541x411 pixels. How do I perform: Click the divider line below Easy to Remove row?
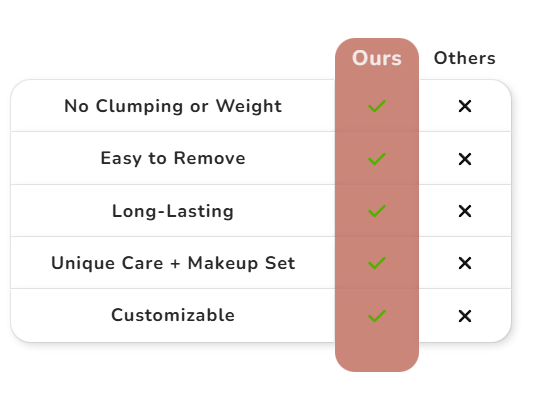(261, 185)
